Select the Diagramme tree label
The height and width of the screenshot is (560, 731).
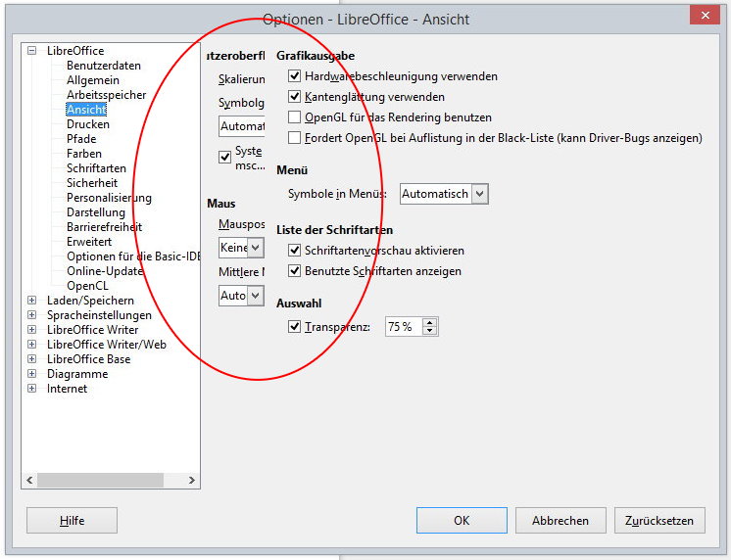pyautogui.click(x=77, y=374)
